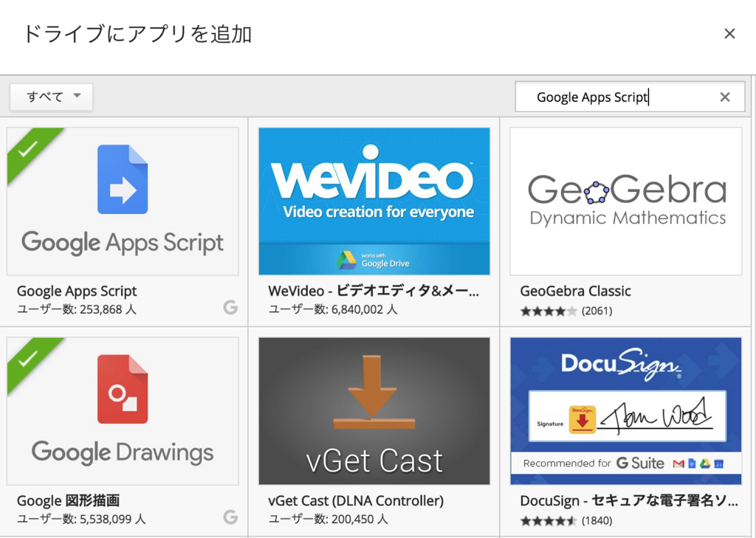Click the Google badge on Apps Script card
This screenshot has height=538, width=756.
coord(230,307)
